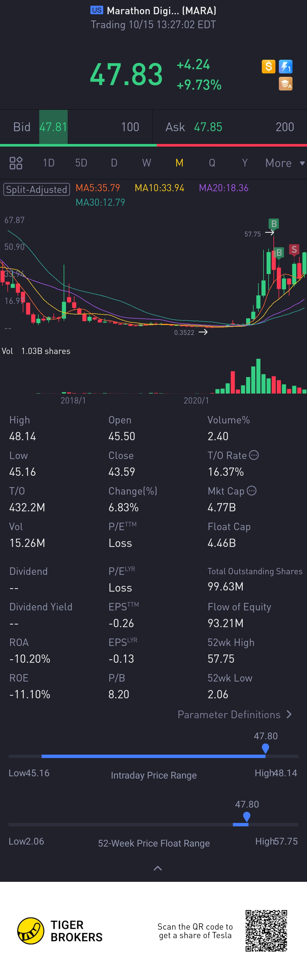Tap the 52wk Low value 2.06
307x980 pixels.
pos(218,694)
